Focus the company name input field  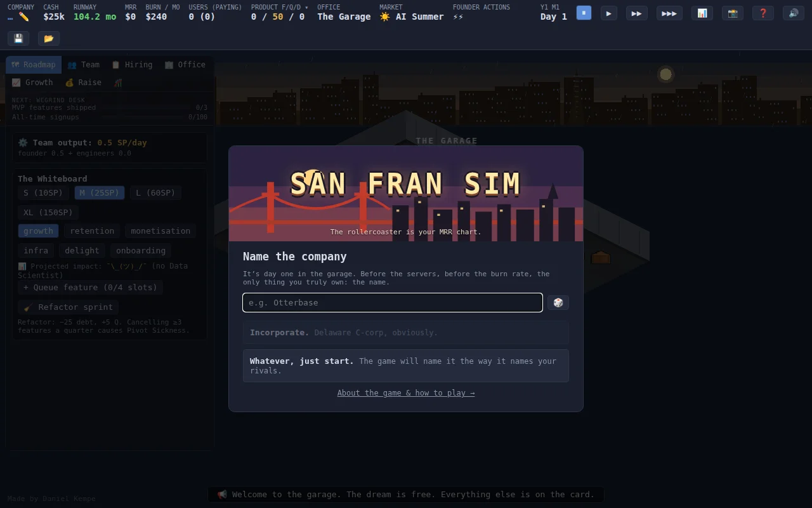tap(393, 302)
